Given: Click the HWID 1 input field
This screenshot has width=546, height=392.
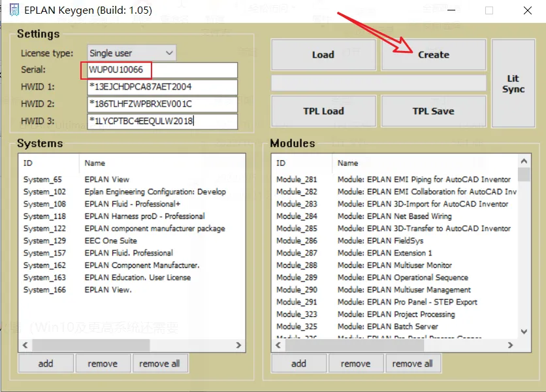Looking at the screenshot, I should click(162, 87).
